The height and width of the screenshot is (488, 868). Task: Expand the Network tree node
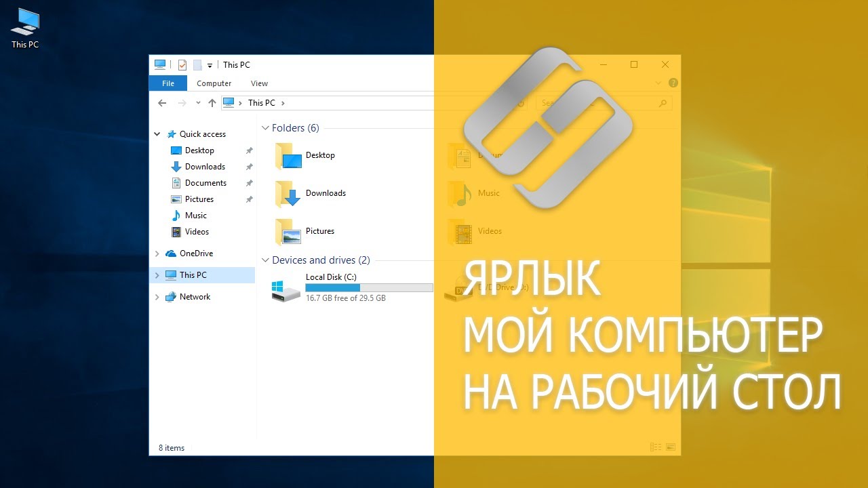[157, 297]
